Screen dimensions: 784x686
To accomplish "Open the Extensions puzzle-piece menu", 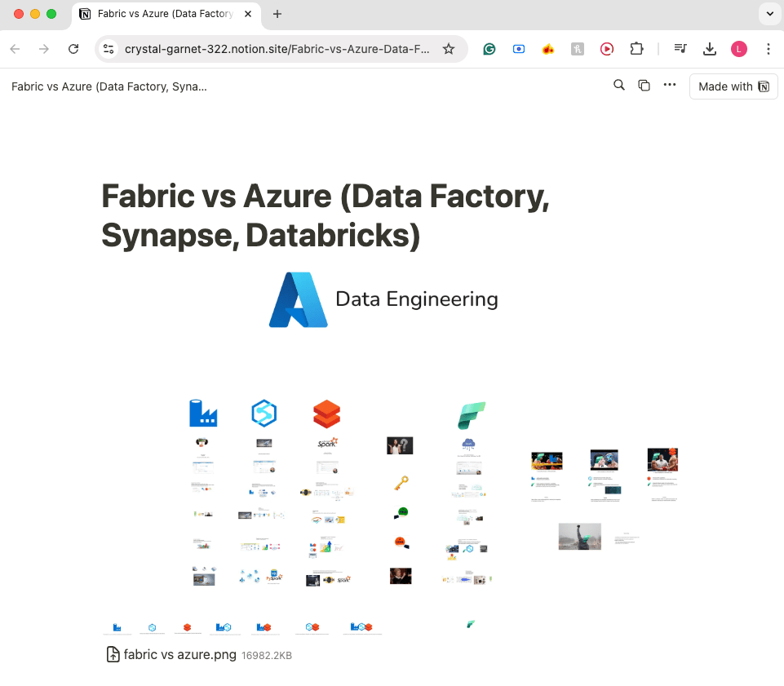I will [636, 49].
